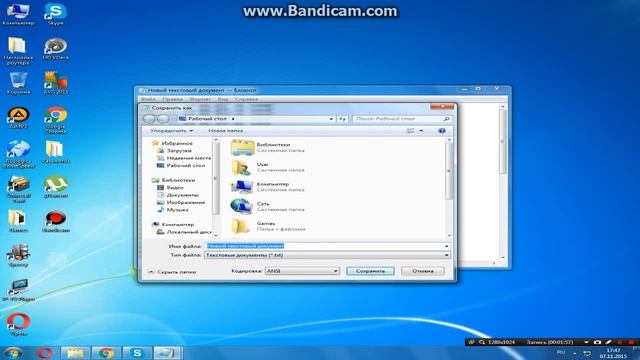Click the Forward arrow in Save dialog
Image resolution: width=640 pixels, height=360 pixels.
(163, 119)
